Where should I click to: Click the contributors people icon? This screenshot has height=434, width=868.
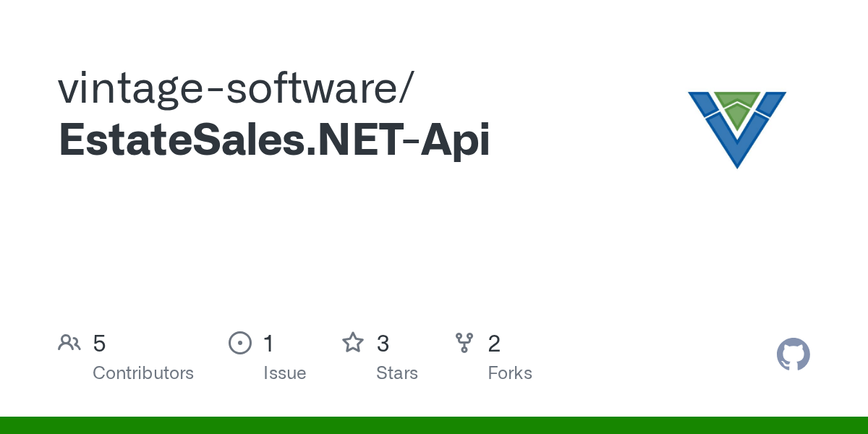(69, 343)
